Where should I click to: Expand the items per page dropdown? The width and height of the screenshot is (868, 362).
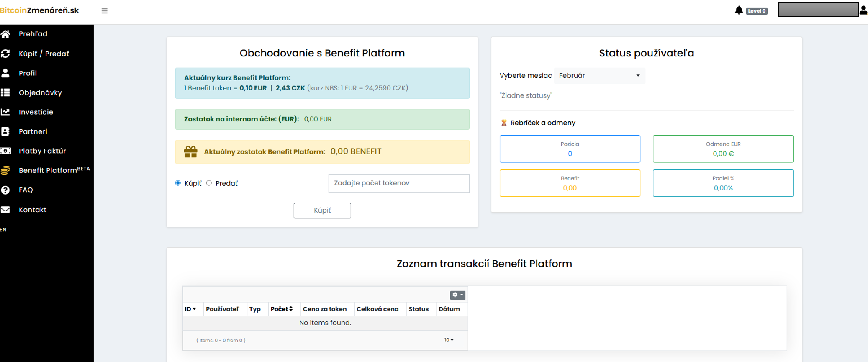(x=449, y=340)
